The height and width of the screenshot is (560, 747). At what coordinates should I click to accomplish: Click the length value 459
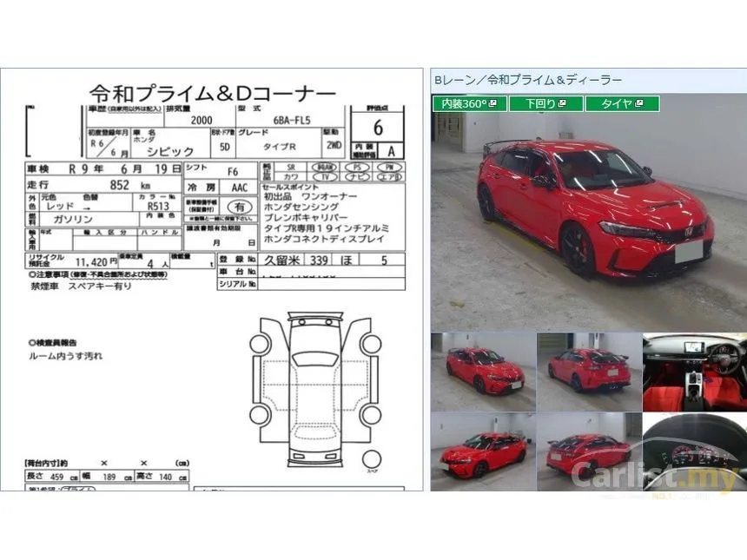(56, 476)
